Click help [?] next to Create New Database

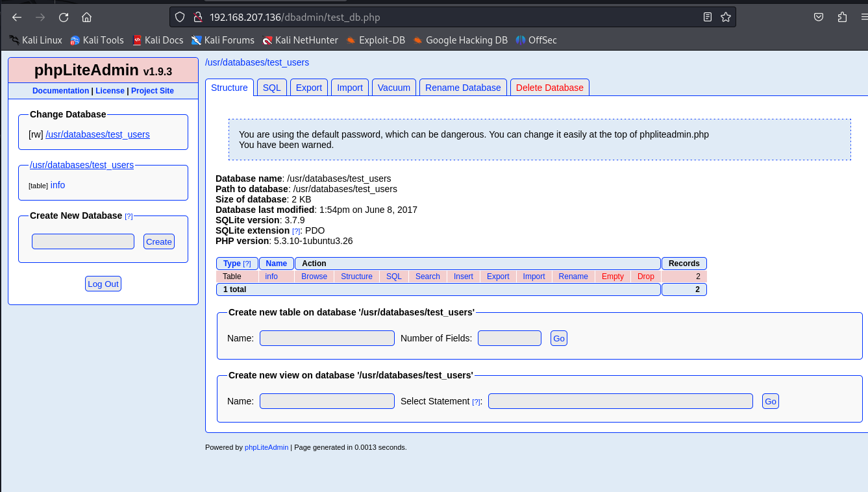point(129,216)
